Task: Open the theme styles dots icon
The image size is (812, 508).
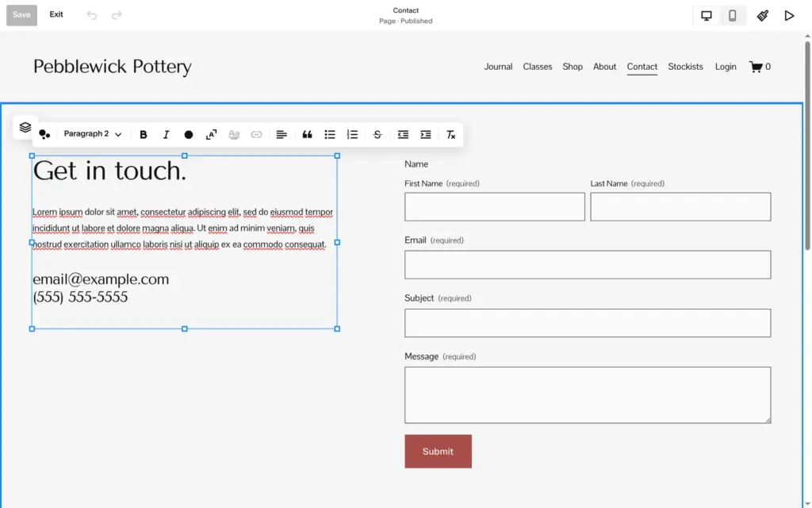Action: [x=44, y=134]
